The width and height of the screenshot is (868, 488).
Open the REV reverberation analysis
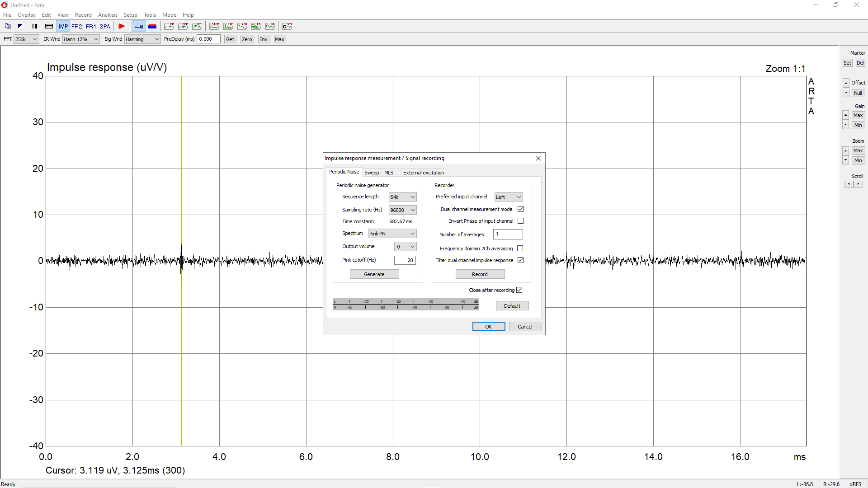tap(242, 26)
